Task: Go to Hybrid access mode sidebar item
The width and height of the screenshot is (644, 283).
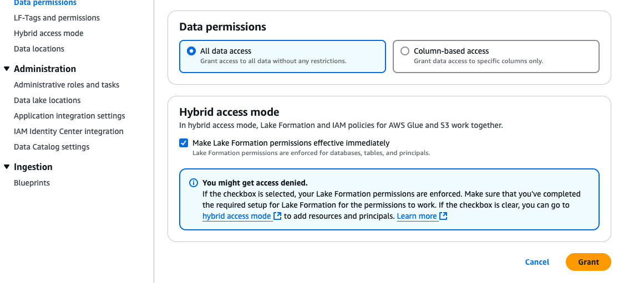Action: coord(48,33)
